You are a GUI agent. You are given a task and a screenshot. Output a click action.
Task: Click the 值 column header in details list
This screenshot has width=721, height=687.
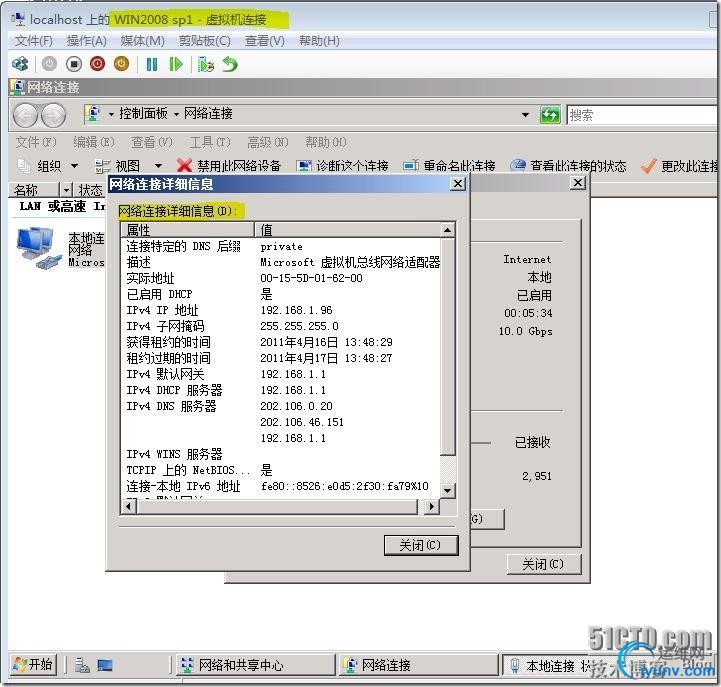[x=348, y=229]
